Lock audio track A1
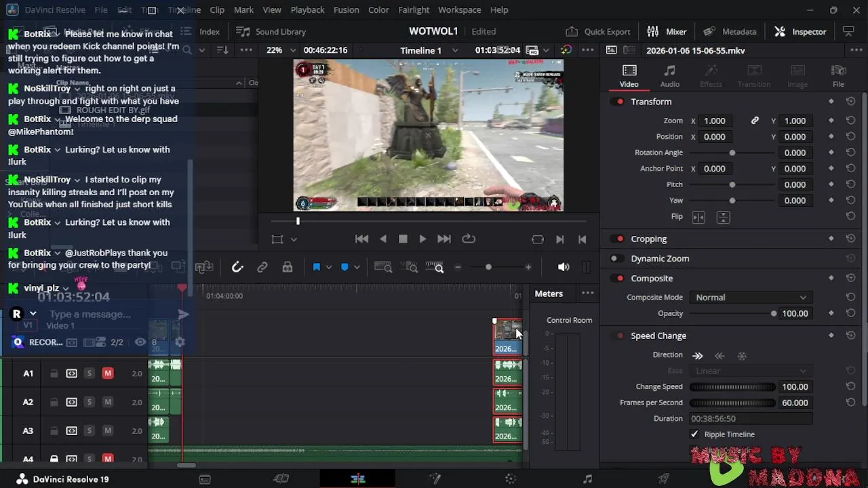The width and height of the screenshot is (868, 488). pyautogui.click(x=54, y=373)
